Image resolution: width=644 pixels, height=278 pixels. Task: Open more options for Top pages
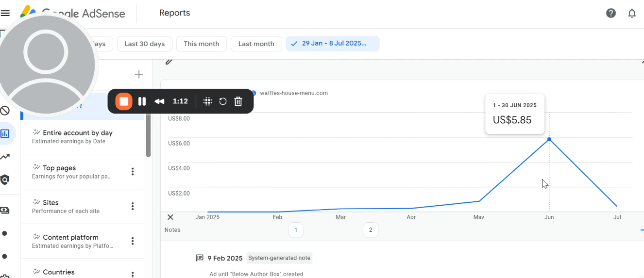[x=133, y=172]
